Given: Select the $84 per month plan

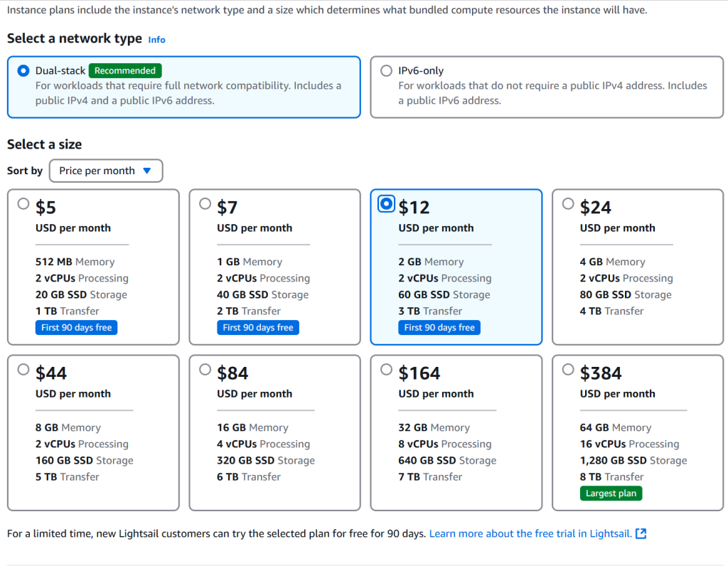Looking at the screenshot, I should pos(205,370).
